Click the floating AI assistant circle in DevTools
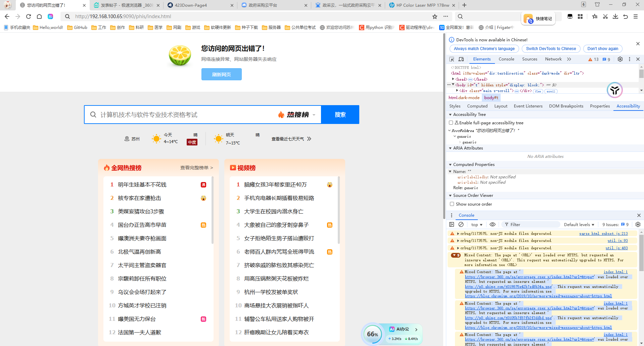The image size is (644, 346). point(615,90)
